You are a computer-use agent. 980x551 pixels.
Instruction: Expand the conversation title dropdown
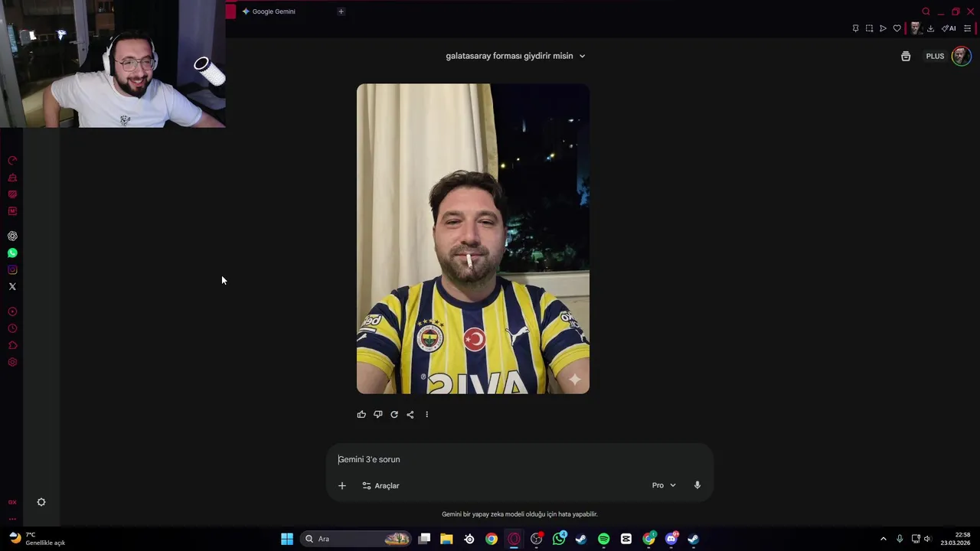[582, 56]
